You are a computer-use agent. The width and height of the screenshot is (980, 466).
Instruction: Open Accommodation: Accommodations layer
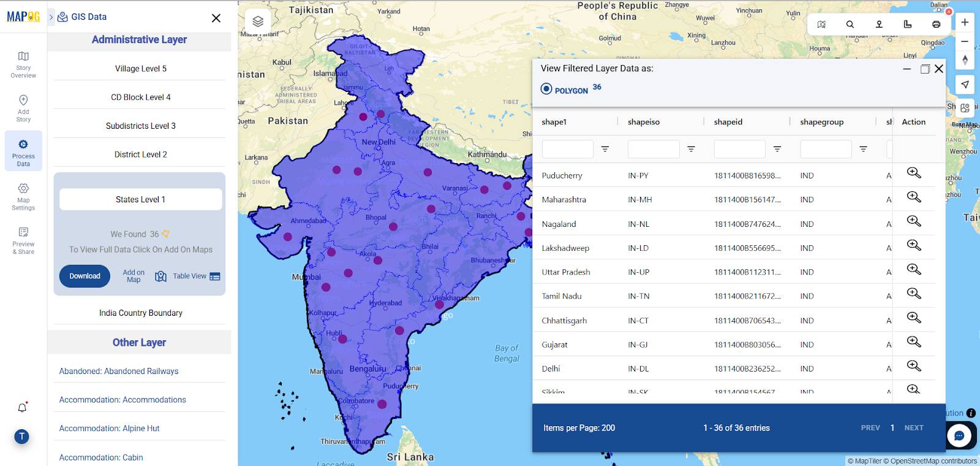tap(123, 400)
